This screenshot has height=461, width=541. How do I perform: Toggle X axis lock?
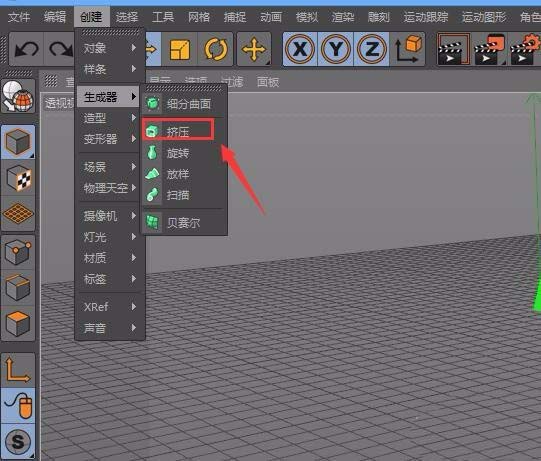pyautogui.click(x=300, y=49)
